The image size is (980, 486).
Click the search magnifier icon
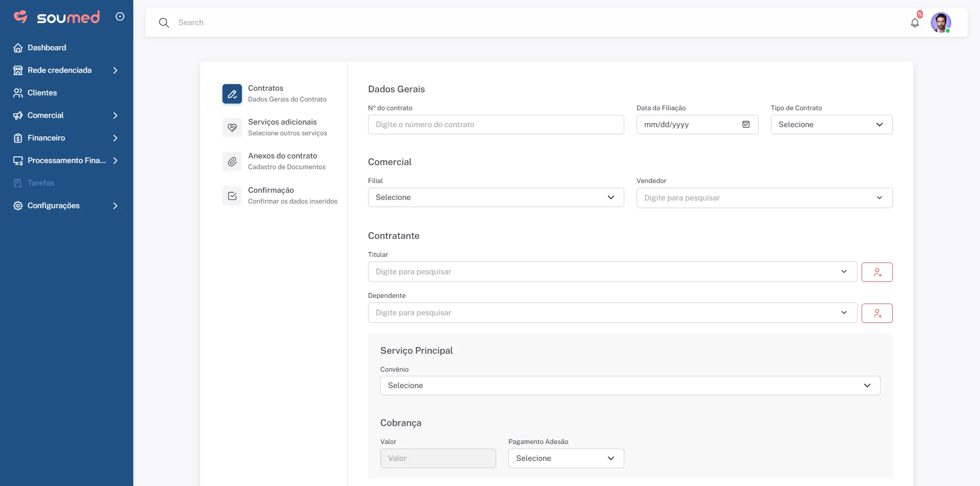pyautogui.click(x=164, y=23)
